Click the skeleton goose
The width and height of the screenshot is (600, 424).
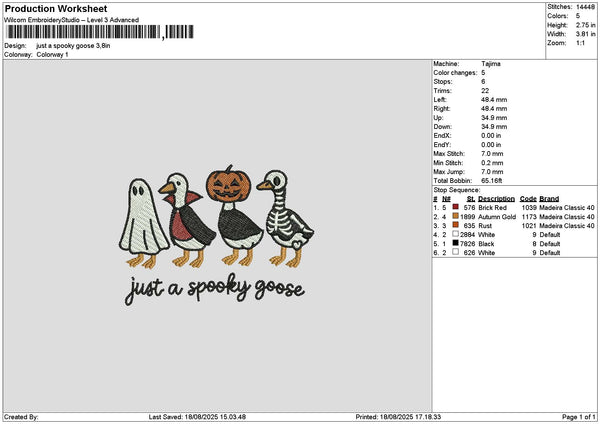[x=285, y=219]
